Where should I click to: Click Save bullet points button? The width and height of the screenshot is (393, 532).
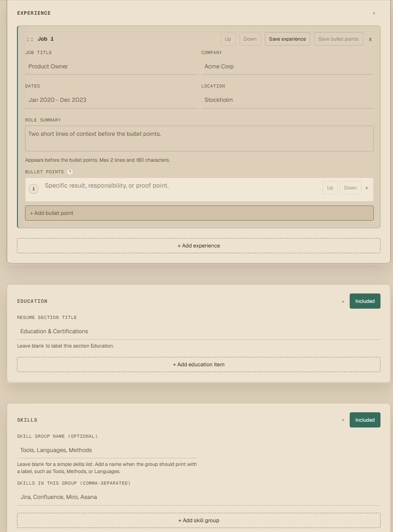click(x=339, y=39)
